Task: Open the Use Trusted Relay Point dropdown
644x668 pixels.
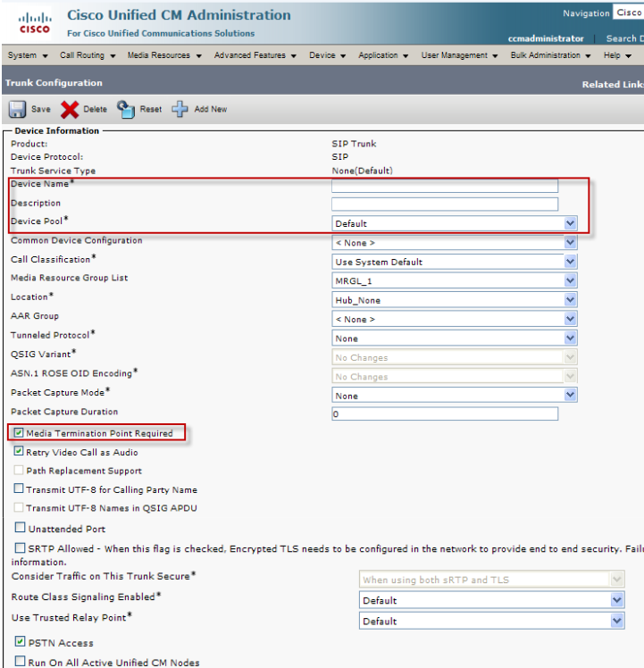Action: [x=492, y=622]
